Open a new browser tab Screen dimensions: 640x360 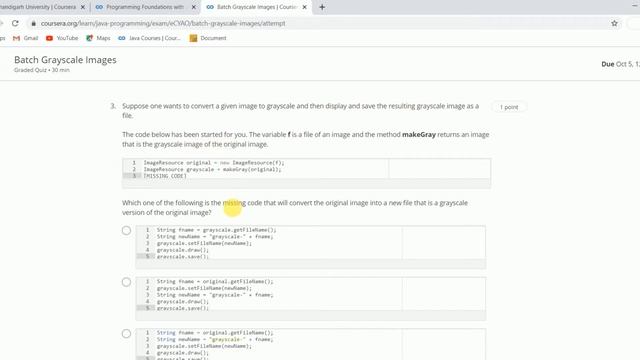pos(322,7)
